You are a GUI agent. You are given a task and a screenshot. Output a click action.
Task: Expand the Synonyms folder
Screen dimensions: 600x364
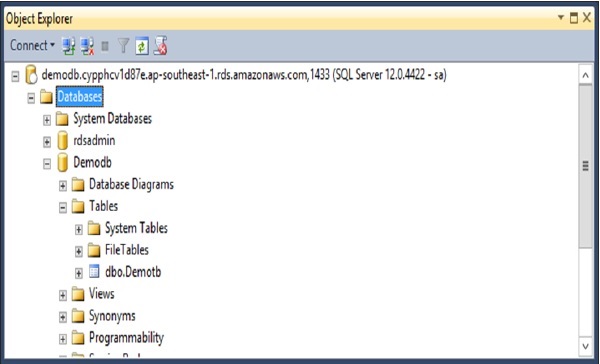tap(63, 317)
